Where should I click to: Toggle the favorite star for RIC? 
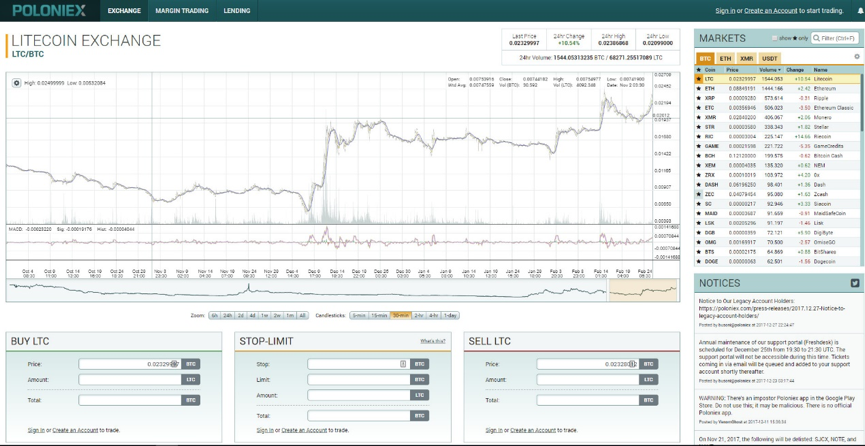[699, 136]
